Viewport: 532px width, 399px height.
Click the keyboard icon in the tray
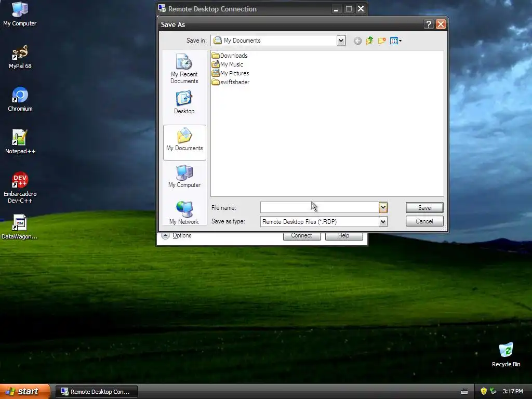(464, 392)
